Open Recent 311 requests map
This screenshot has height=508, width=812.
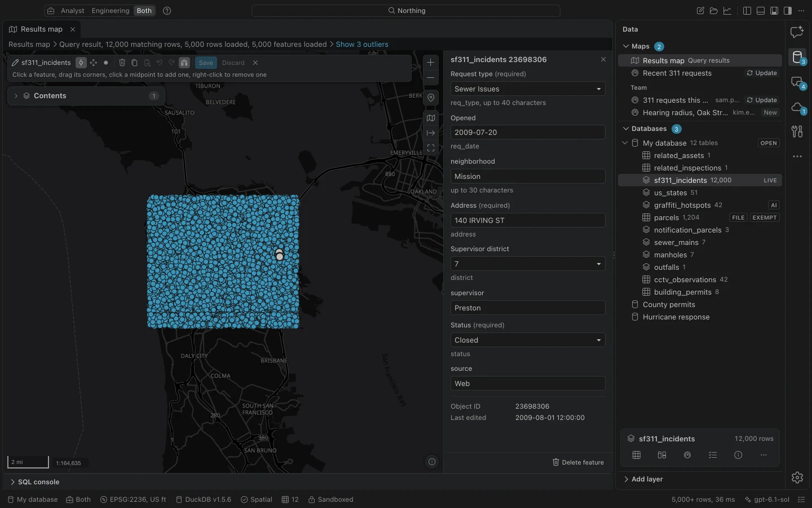click(x=677, y=73)
